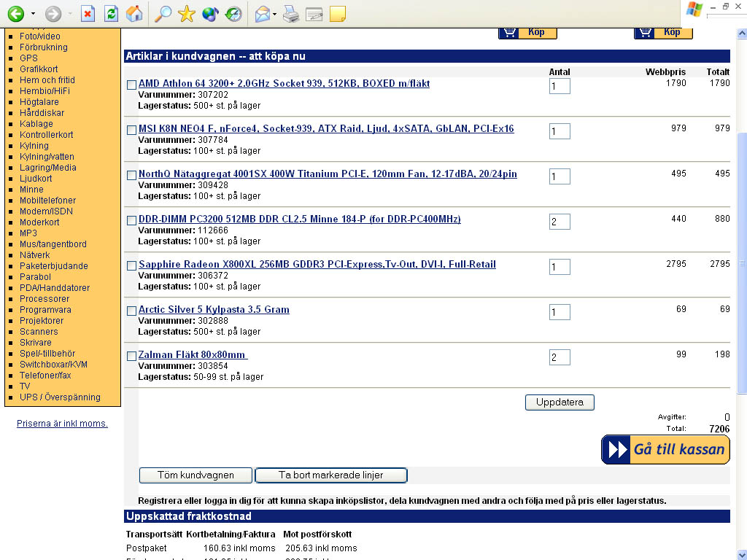Tick the checkbox for Sapphire Radeon X800XL

click(132, 265)
